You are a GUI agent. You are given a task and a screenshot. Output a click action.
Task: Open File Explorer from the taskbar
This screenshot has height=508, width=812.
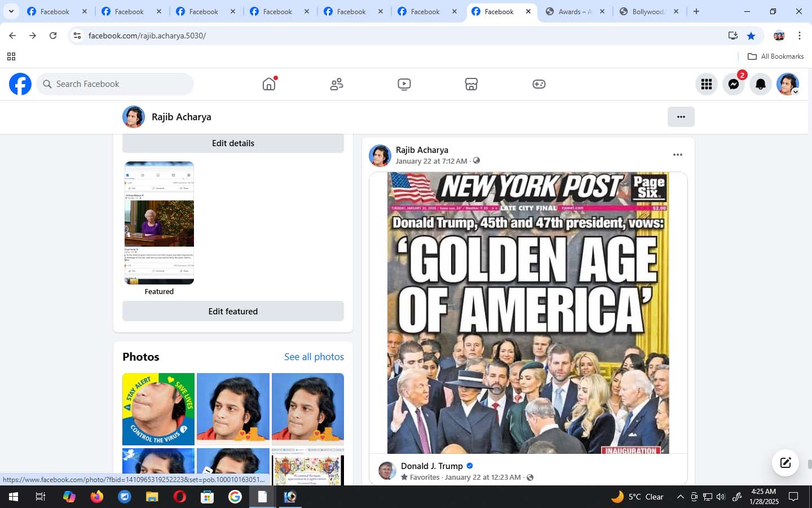click(152, 497)
